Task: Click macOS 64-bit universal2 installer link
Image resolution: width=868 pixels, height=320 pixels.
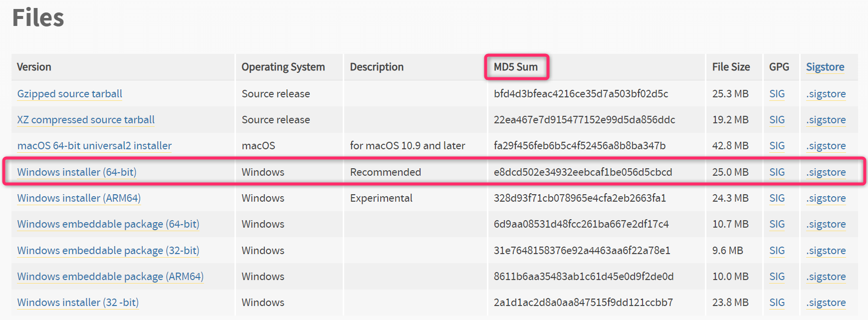Action: click(94, 146)
